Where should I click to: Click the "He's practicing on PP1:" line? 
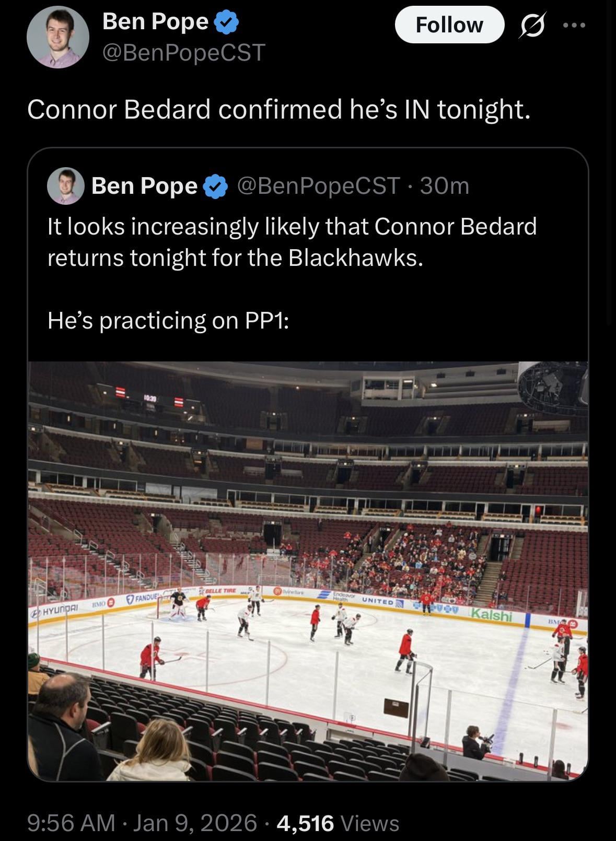coord(168,320)
